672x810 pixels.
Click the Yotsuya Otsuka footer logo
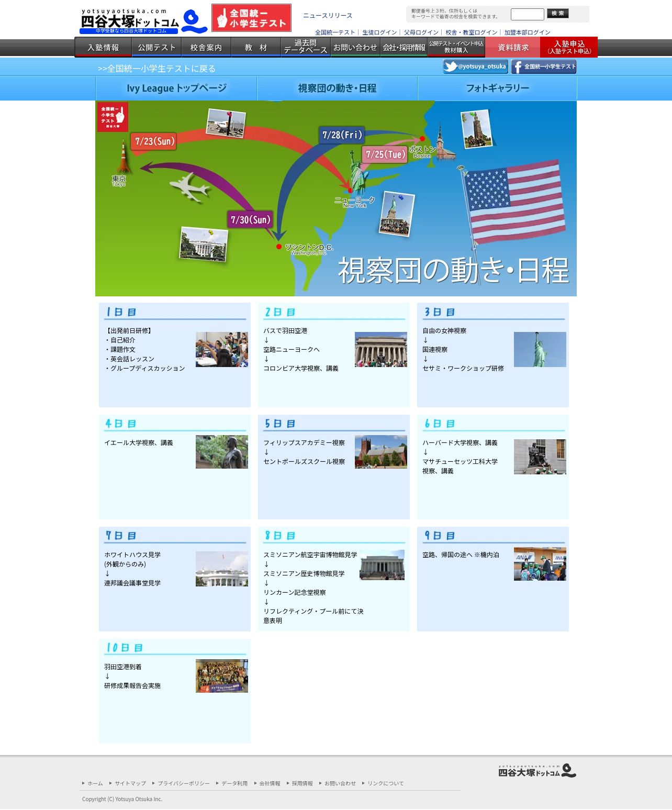pyautogui.click(x=537, y=771)
